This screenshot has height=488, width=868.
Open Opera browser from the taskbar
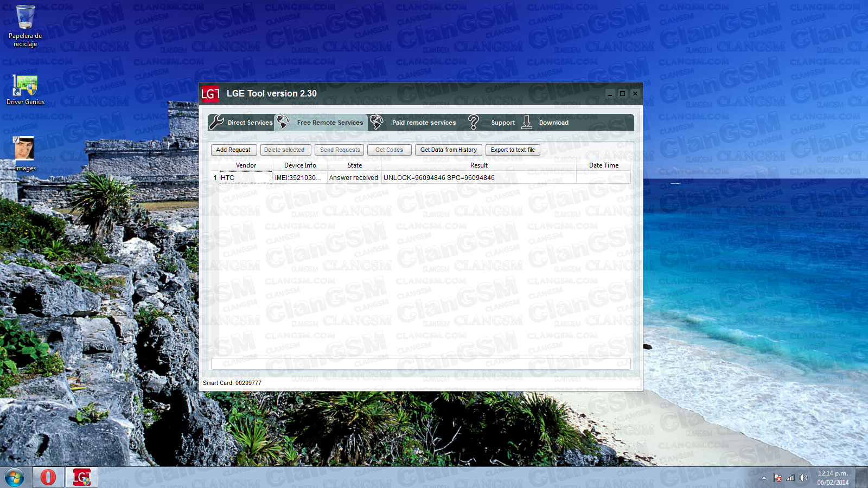pos(48,477)
